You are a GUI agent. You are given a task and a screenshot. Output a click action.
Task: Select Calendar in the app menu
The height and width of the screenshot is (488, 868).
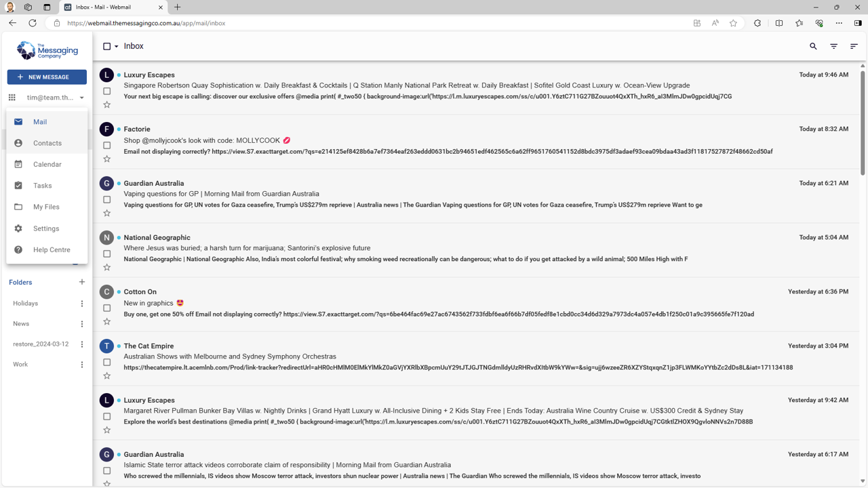pos(47,164)
